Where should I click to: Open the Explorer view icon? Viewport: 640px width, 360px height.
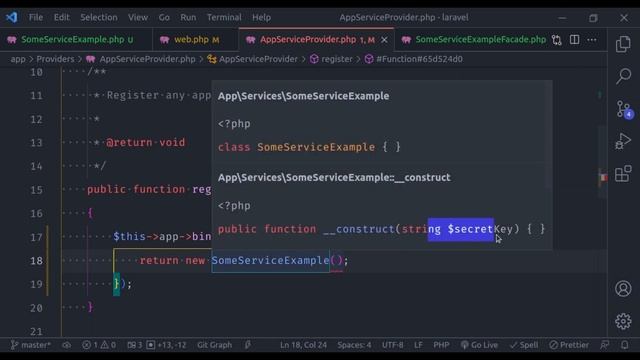pos(623,44)
